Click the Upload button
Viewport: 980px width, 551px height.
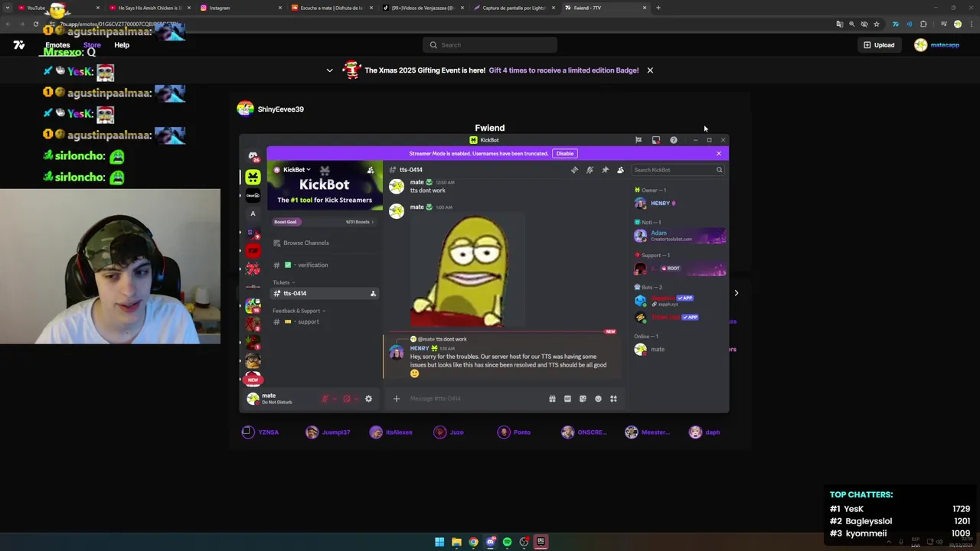pyautogui.click(x=879, y=45)
